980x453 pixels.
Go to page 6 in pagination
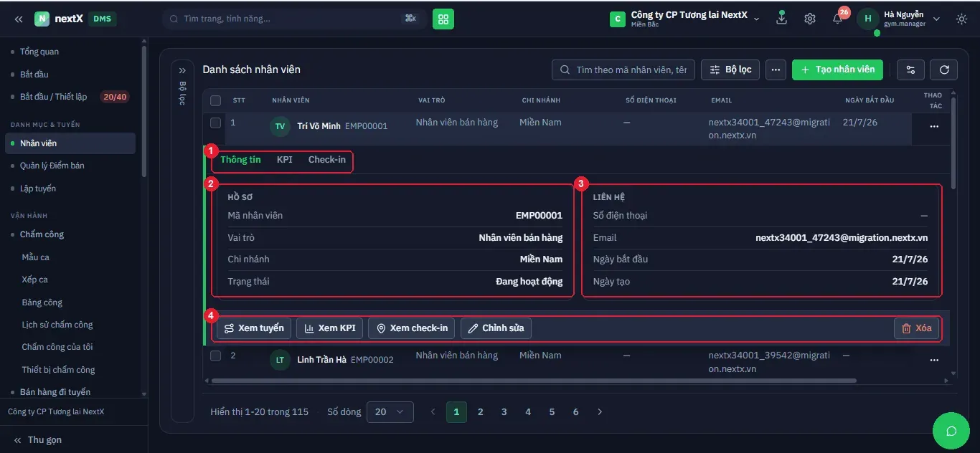click(x=575, y=411)
